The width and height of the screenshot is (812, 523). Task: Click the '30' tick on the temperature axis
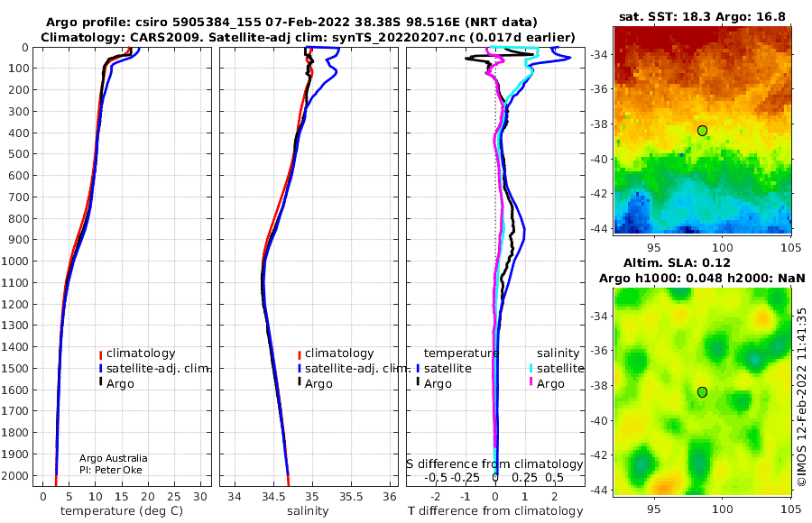200,497
